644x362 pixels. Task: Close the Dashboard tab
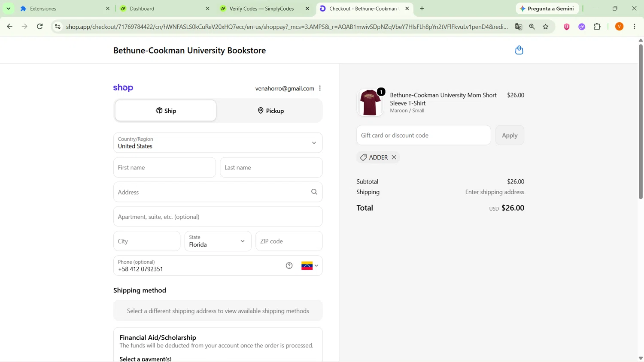(x=208, y=9)
